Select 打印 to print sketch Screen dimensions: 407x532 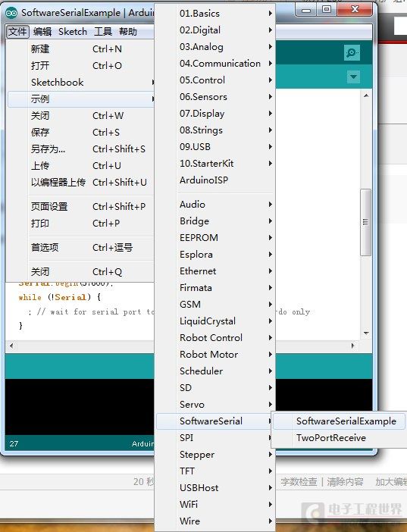coord(81,224)
